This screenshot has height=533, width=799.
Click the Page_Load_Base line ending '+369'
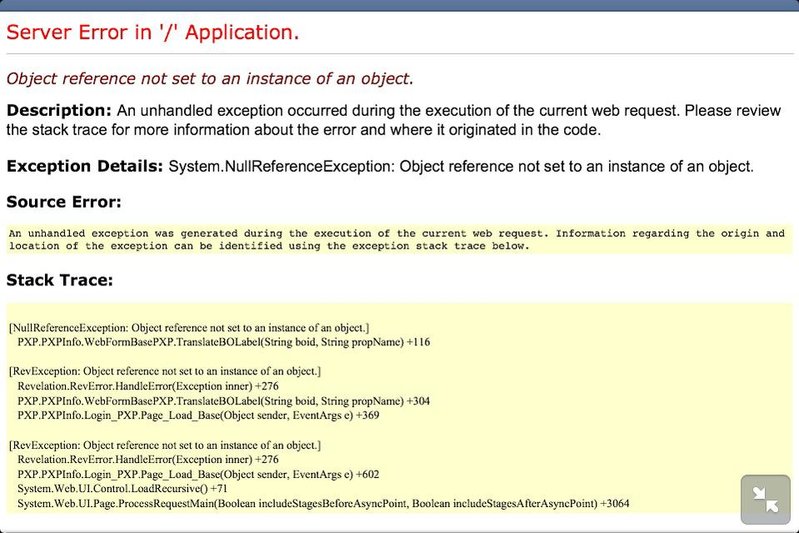[198, 415]
